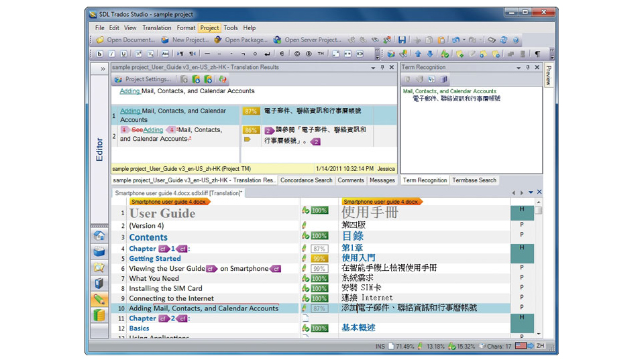Image resolution: width=644 pixels, height=362 pixels.
Task: Select the 86% match result in row 2
Action: 251,131
